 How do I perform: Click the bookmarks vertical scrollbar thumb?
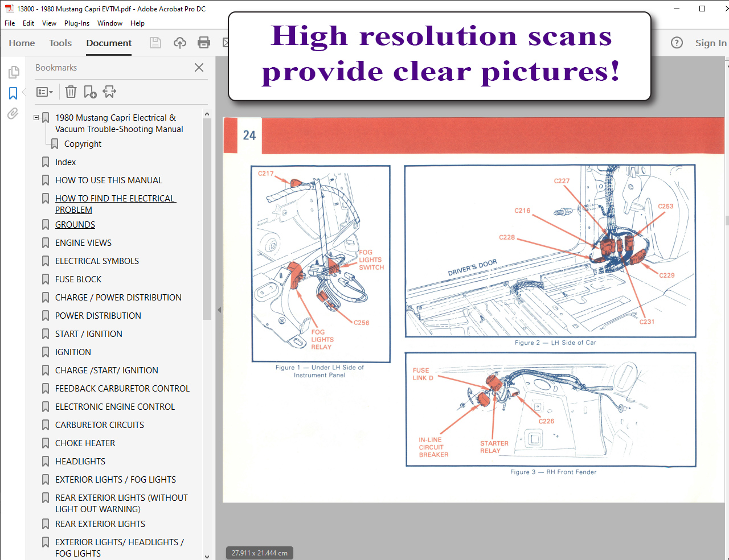207,219
